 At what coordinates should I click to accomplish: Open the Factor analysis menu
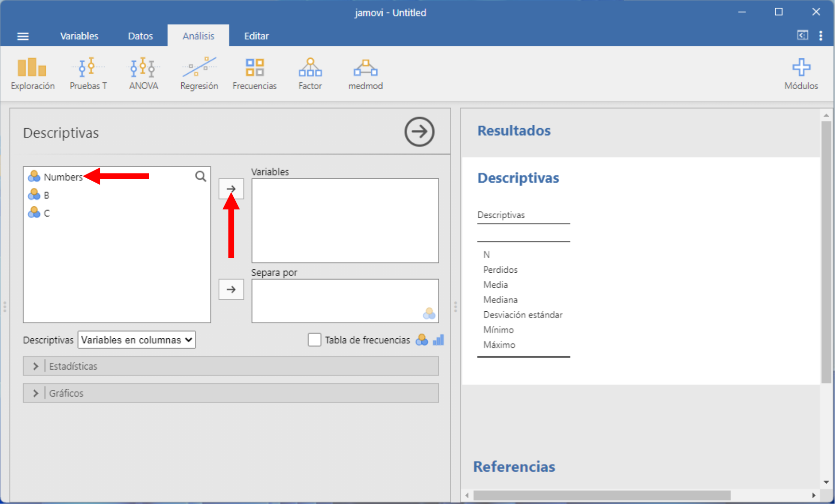tap(310, 73)
